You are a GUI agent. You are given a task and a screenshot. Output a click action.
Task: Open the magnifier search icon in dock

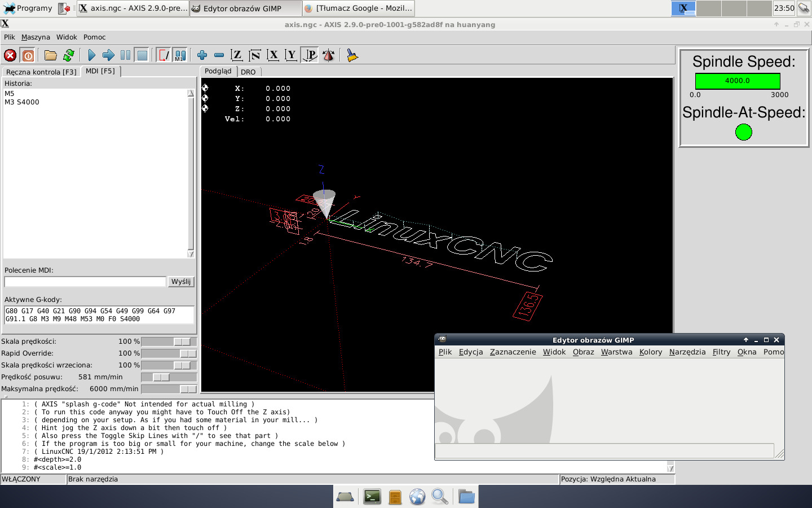(x=440, y=497)
